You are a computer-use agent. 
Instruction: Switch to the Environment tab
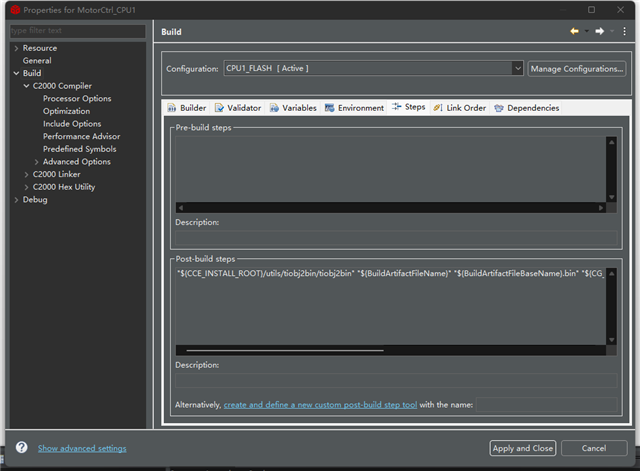click(x=354, y=108)
